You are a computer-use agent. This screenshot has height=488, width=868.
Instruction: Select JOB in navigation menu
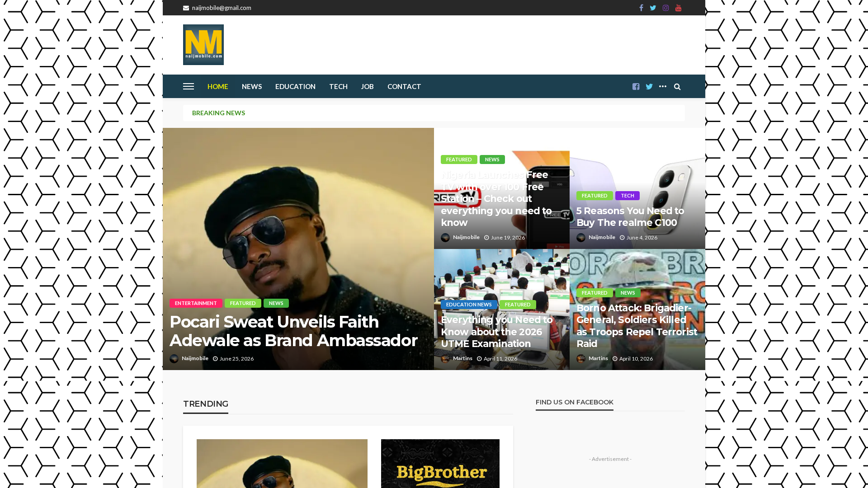tap(367, 86)
